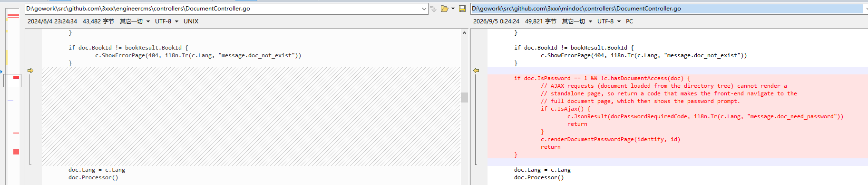Viewport: 868px width, 185px height.
Task: Click the right pane 'doc.Processor()' line
Action: click(539, 177)
